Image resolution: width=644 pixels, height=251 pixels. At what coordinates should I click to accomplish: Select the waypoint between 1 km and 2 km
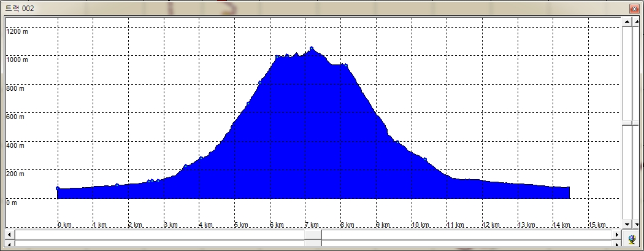click(117, 185)
